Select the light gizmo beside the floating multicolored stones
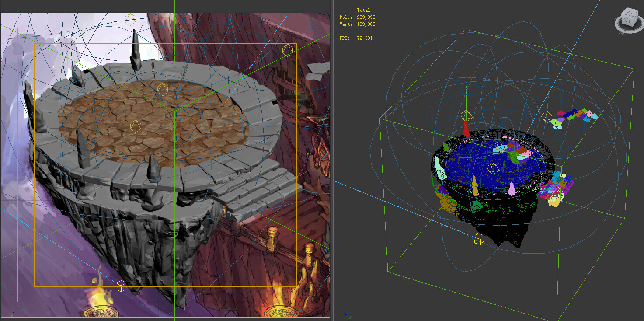This screenshot has height=321, width=644. click(547, 117)
